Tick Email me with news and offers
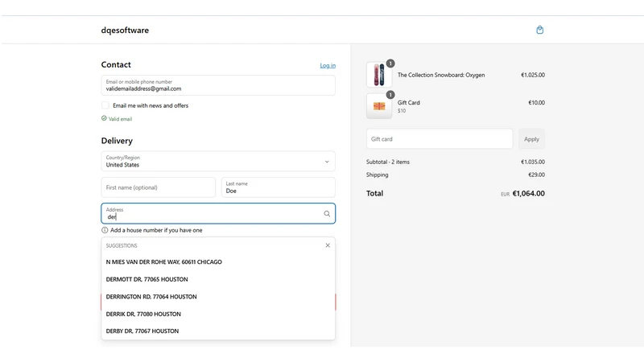This screenshot has height=362, width=644. click(105, 105)
